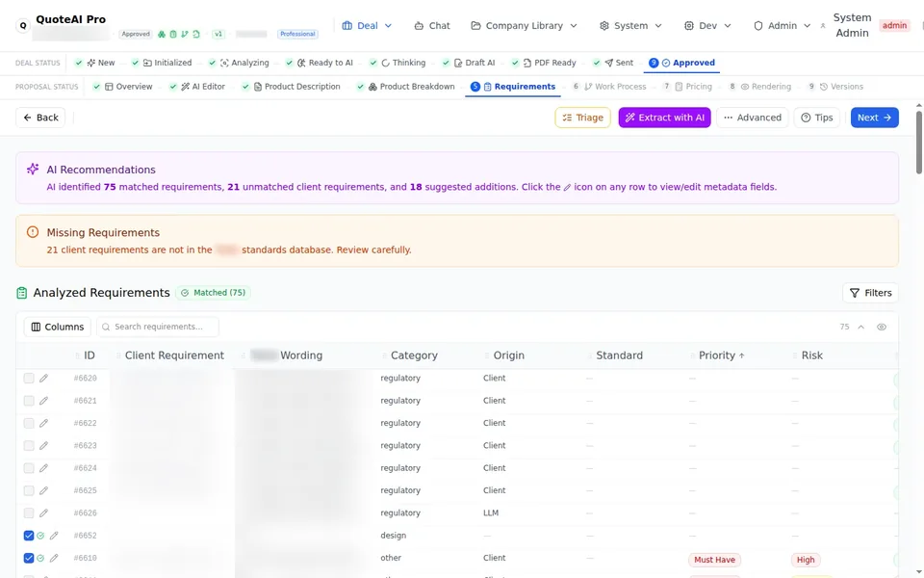Edit metadata of requirement #6610
The height and width of the screenshot is (578, 924).
pos(54,558)
